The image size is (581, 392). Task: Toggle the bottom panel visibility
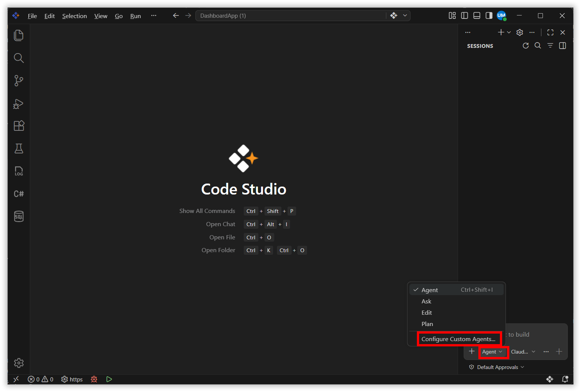coord(477,15)
